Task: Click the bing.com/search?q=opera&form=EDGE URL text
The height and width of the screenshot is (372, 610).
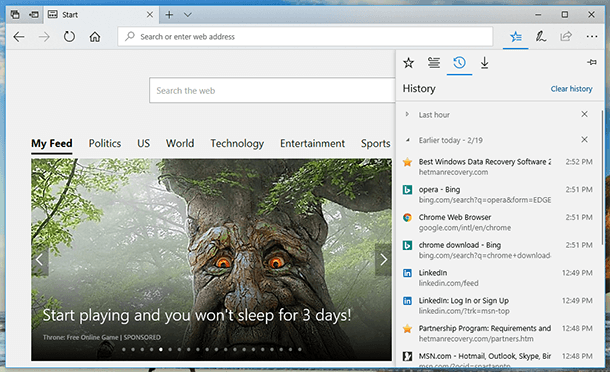Action: 485,200
